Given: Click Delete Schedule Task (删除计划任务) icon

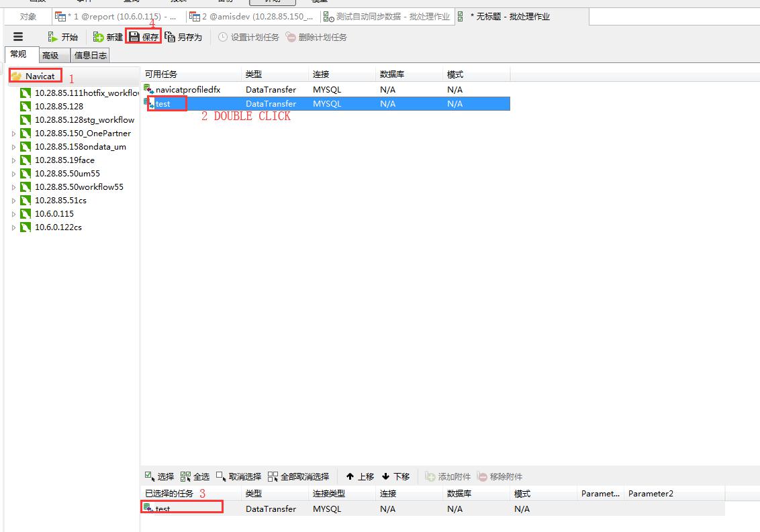Looking at the screenshot, I should (291, 37).
